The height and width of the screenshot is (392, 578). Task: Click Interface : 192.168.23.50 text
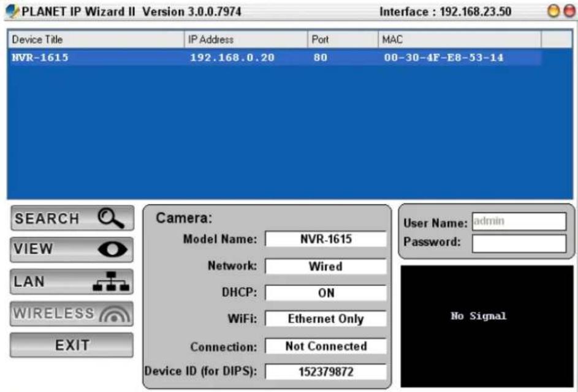[445, 12]
